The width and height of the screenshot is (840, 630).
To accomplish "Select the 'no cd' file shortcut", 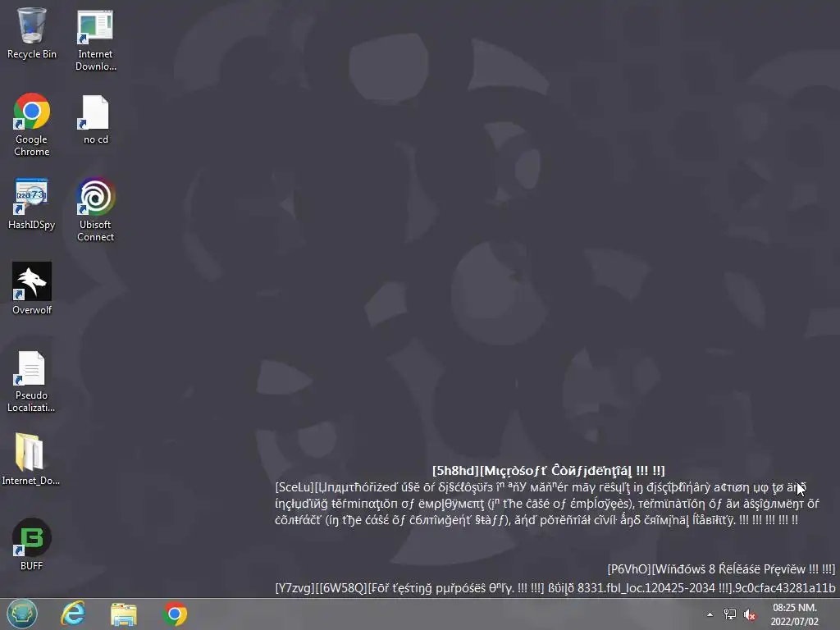I will tap(95, 119).
